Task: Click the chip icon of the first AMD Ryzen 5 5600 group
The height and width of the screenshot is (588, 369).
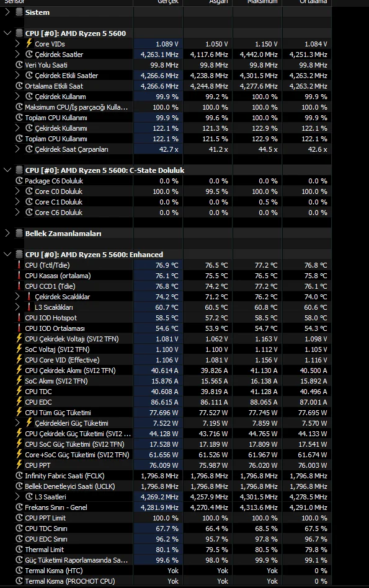Action: tap(19, 33)
